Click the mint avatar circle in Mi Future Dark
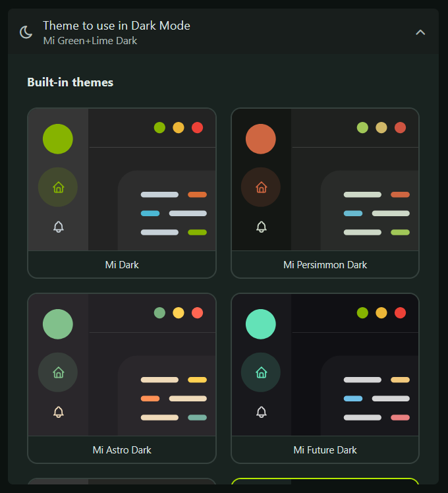 coord(261,324)
